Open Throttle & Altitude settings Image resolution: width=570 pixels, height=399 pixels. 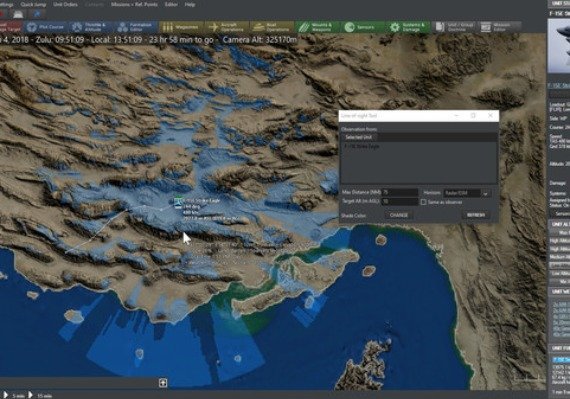pyautogui.click(x=90, y=27)
